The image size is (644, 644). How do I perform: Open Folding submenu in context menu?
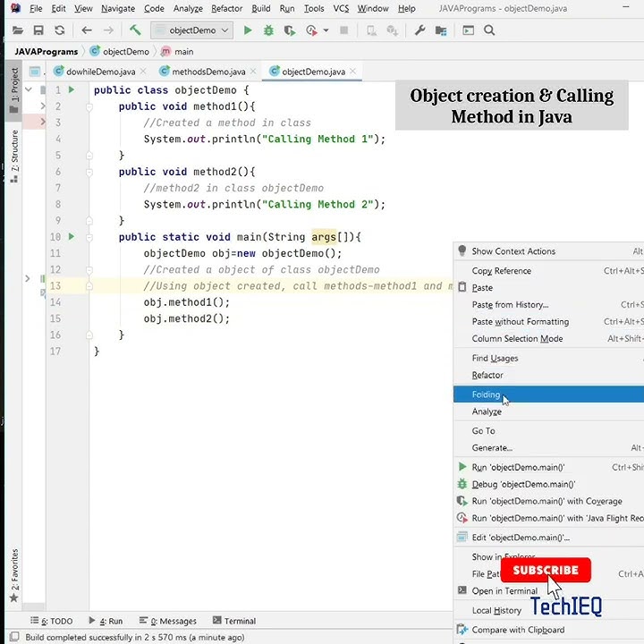click(x=548, y=394)
